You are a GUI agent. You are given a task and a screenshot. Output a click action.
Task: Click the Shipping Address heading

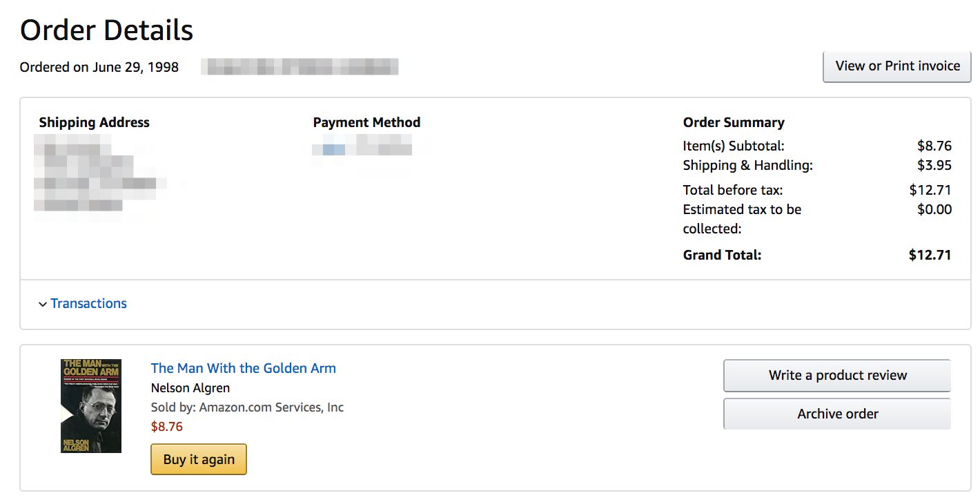point(95,123)
